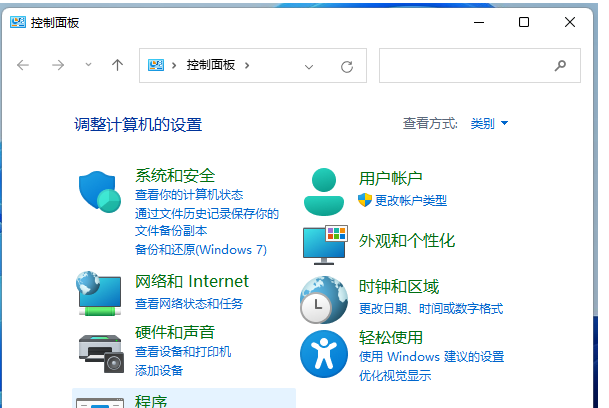Select 控制面板 in the address path

[211, 65]
